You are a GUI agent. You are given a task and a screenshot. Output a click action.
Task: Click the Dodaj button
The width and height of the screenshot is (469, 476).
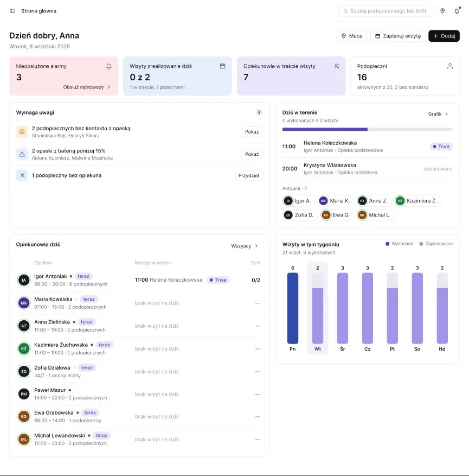coord(444,36)
